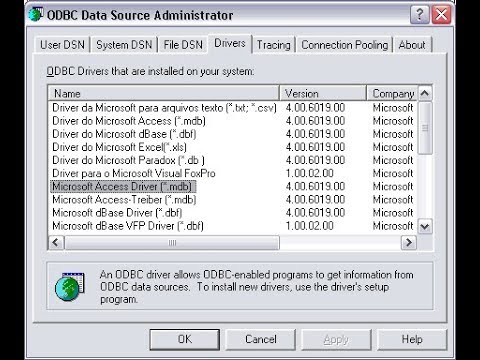Click the vertical scrollbar thumb in driver list
This screenshot has height=360, width=480.
coord(425,128)
